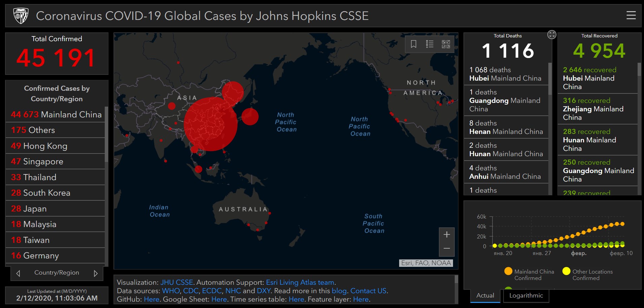The image size is (644, 308).
Task: Open the map bookmarks icon
Action: (414, 44)
